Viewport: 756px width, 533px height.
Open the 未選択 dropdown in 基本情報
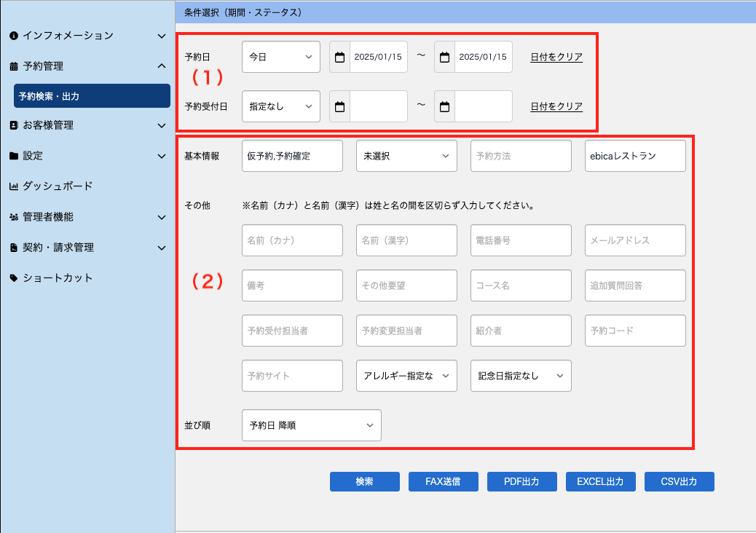(406, 156)
